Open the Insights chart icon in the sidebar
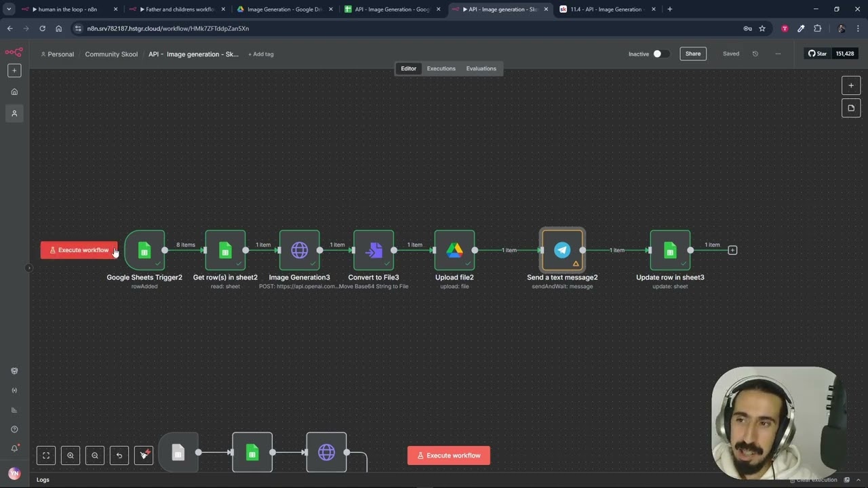This screenshot has height=488, width=868. 14,409
